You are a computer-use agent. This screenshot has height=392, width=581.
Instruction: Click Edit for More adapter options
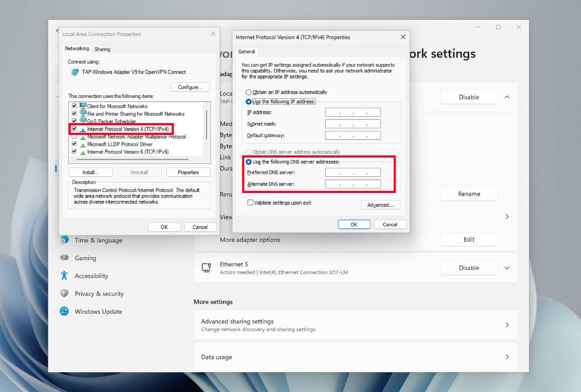(469, 239)
